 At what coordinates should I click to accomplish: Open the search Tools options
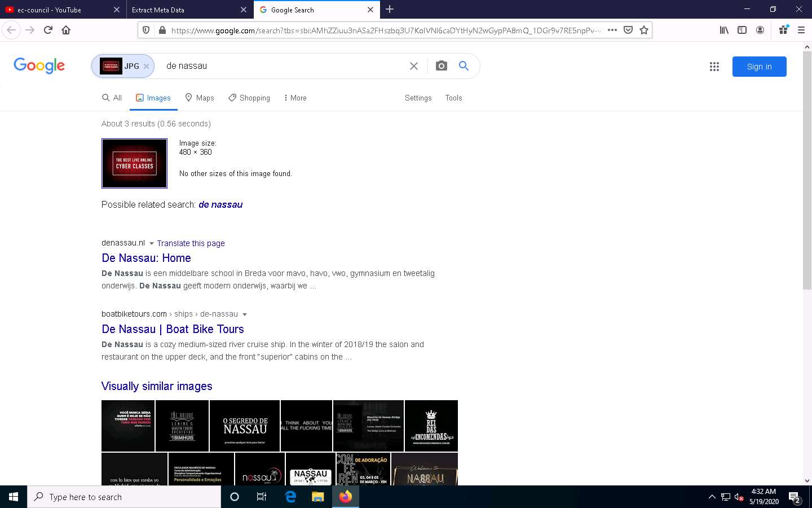(x=453, y=98)
